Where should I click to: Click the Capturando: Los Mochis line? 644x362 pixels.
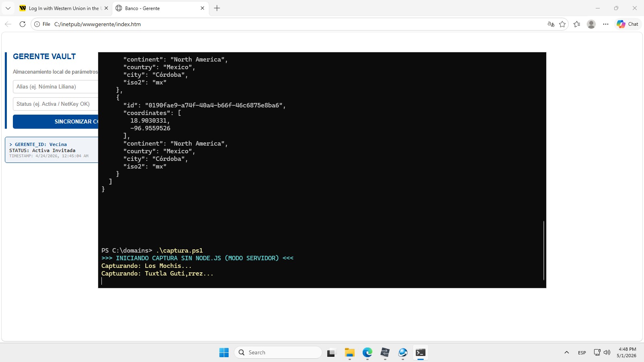147,266
